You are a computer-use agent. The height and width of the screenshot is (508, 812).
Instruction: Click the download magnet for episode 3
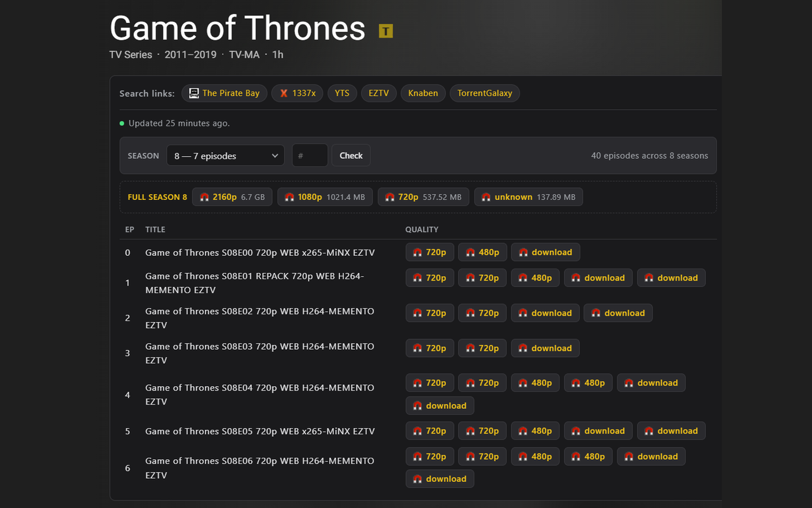coord(546,348)
